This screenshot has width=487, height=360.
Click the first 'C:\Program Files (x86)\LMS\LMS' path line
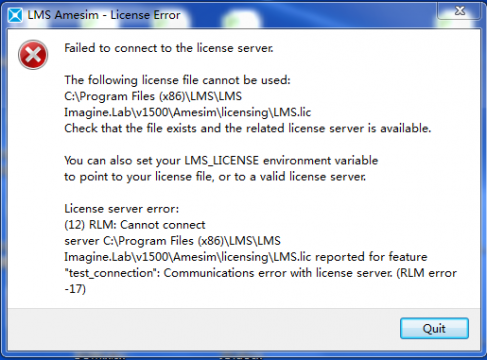coord(153,96)
